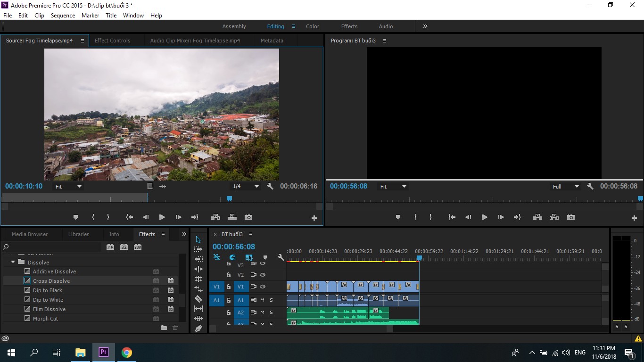Click Extract button in Program monitor
The height and width of the screenshot is (362, 644).
tap(554, 217)
